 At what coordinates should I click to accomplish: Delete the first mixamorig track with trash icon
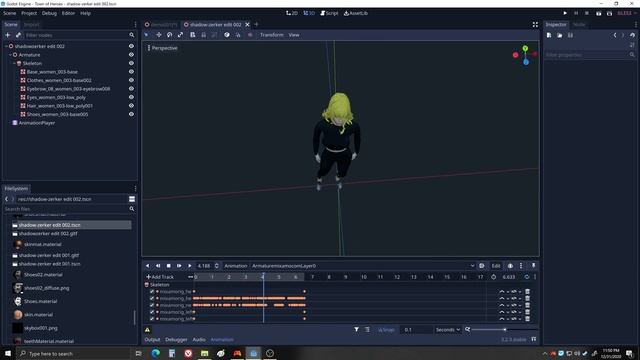527,291
